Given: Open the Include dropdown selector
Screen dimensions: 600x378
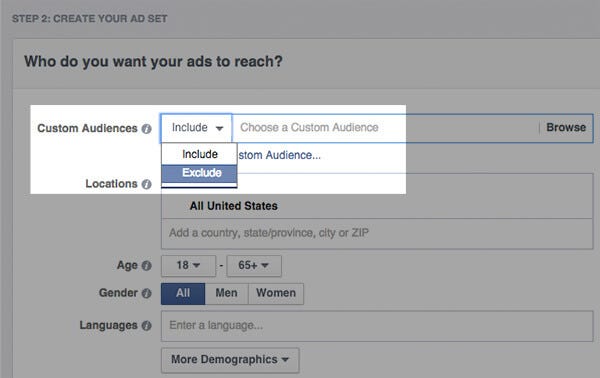Looking at the screenshot, I should click(196, 128).
